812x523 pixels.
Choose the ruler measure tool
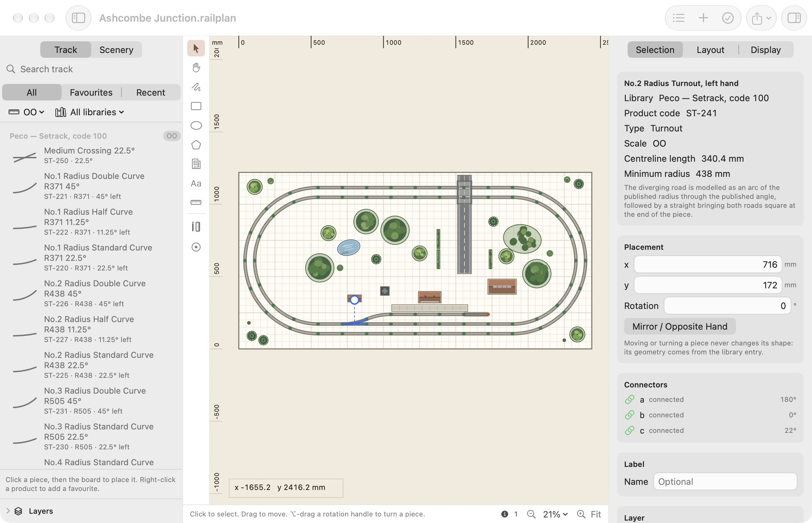(196, 202)
